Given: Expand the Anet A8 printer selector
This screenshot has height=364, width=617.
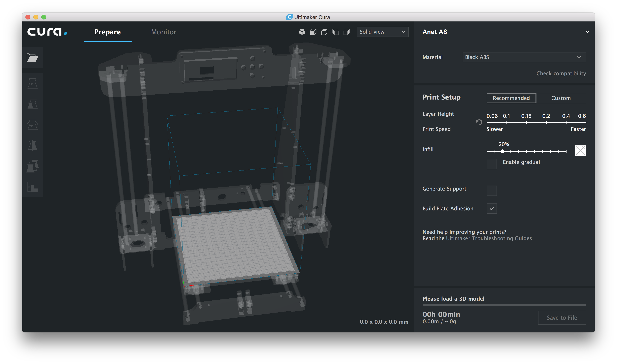Looking at the screenshot, I should pos(587,32).
